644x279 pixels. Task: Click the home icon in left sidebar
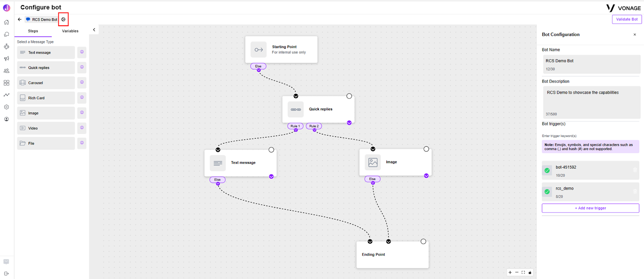pyautogui.click(x=6, y=22)
